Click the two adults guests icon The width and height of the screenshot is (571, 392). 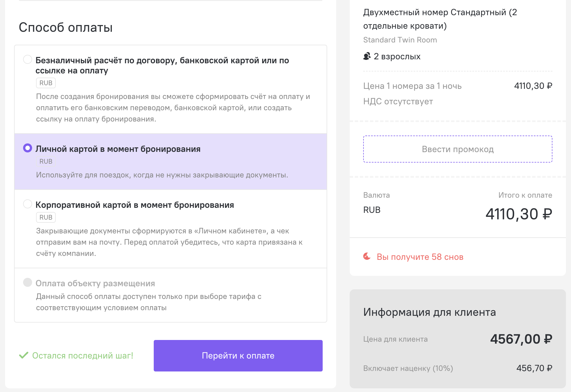pos(367,56)
